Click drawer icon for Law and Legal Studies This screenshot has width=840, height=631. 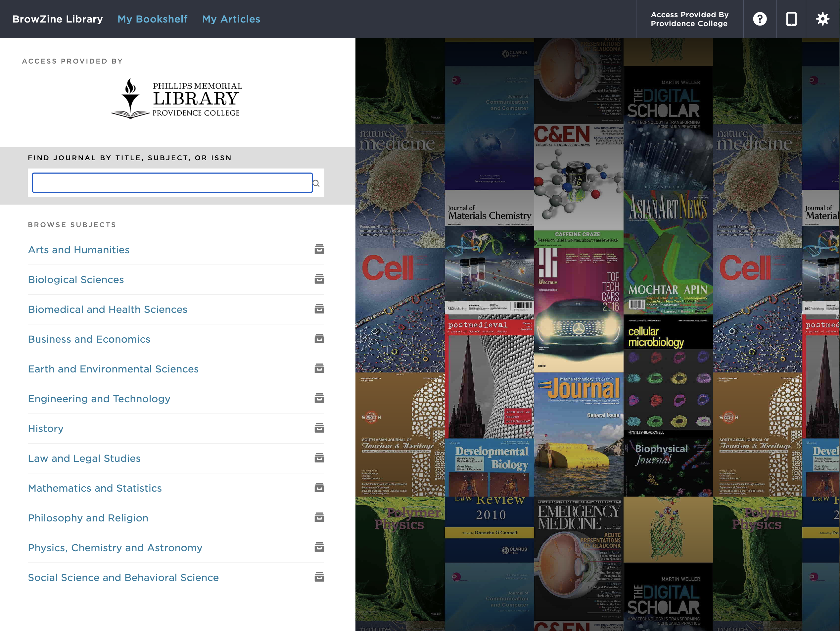click(x=319, y=458)
